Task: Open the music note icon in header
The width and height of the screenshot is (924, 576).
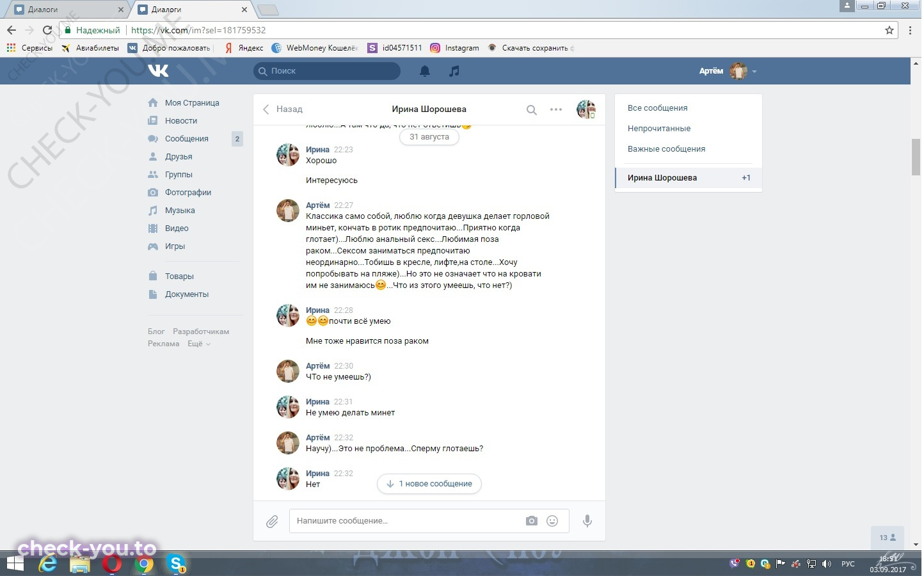Action: tap(454, 71)
